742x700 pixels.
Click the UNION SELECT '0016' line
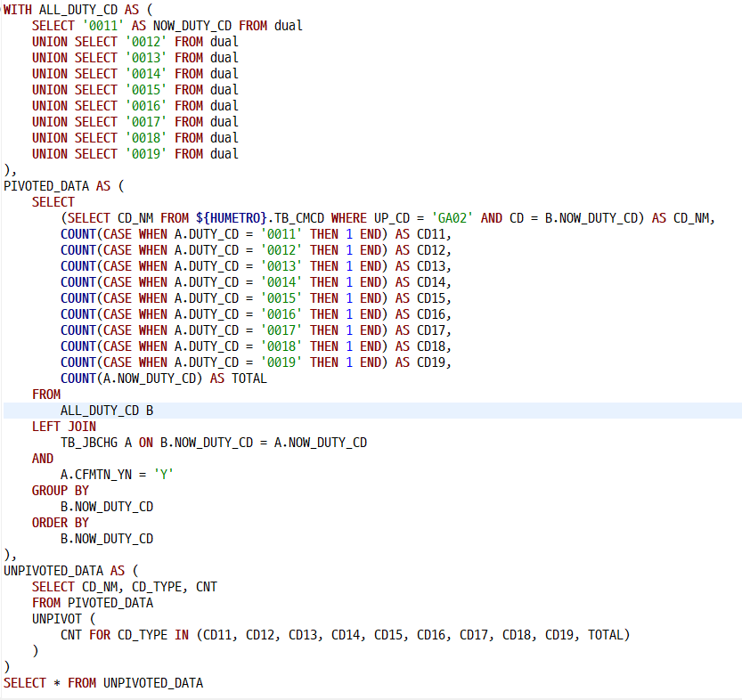point(135,106)
